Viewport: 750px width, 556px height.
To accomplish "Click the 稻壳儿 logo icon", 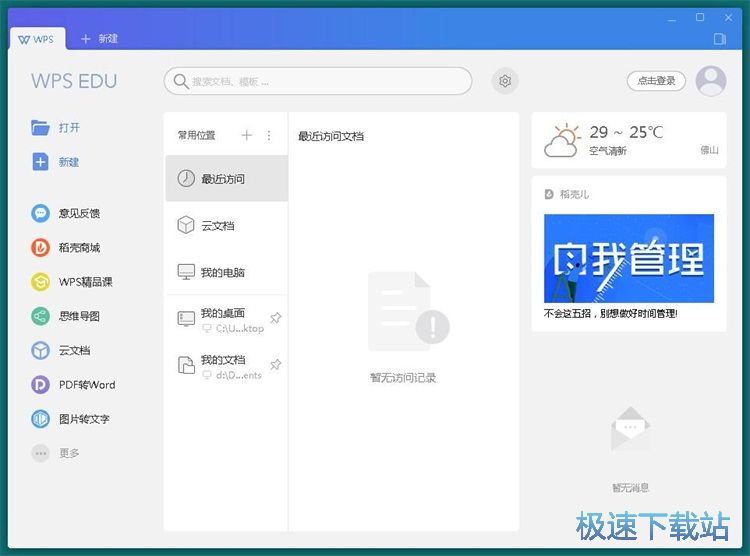I will tap(549, 194).
